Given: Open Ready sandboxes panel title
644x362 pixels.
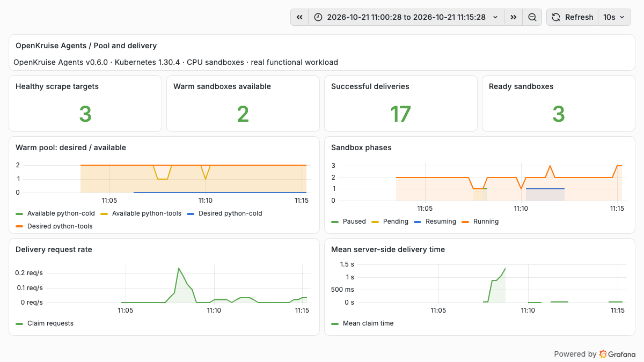Looking at the screenshot, I should coord(521,86).
